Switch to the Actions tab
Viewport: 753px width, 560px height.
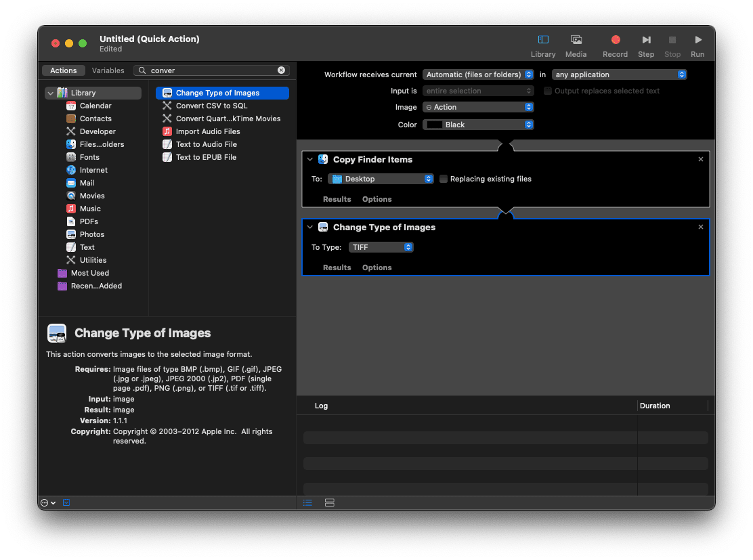pyautogui.click(x=64, y=70)
